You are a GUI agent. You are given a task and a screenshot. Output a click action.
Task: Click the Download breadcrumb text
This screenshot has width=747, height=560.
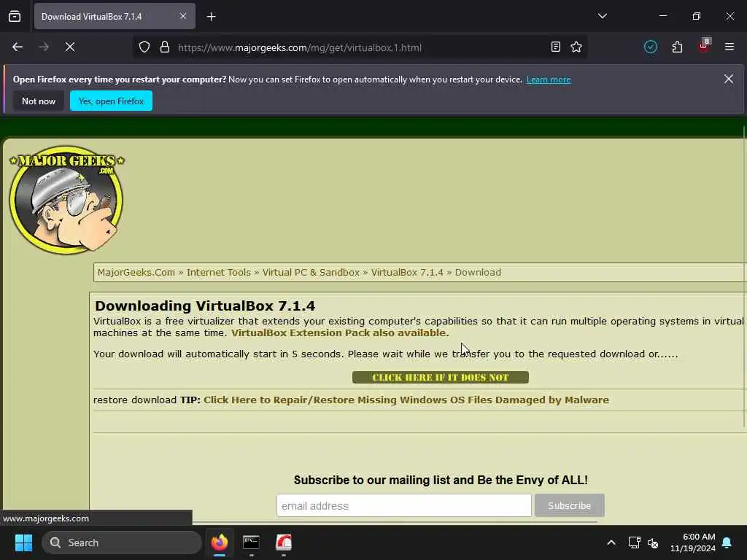click(478, 273)
